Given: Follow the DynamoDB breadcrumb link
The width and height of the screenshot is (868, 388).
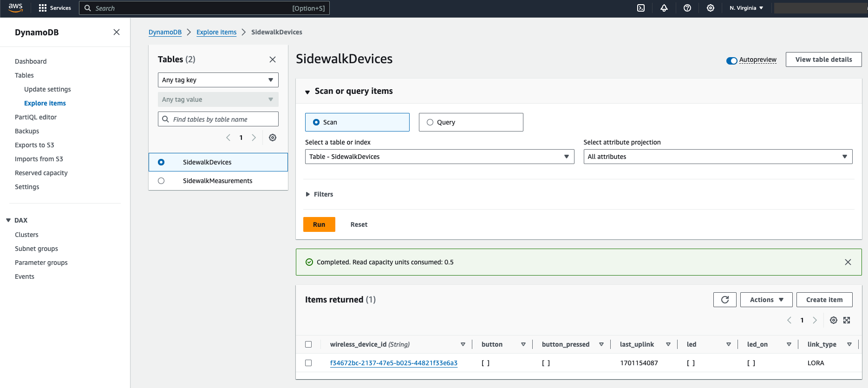Looking at the screenshot, I should coord(165,32).
